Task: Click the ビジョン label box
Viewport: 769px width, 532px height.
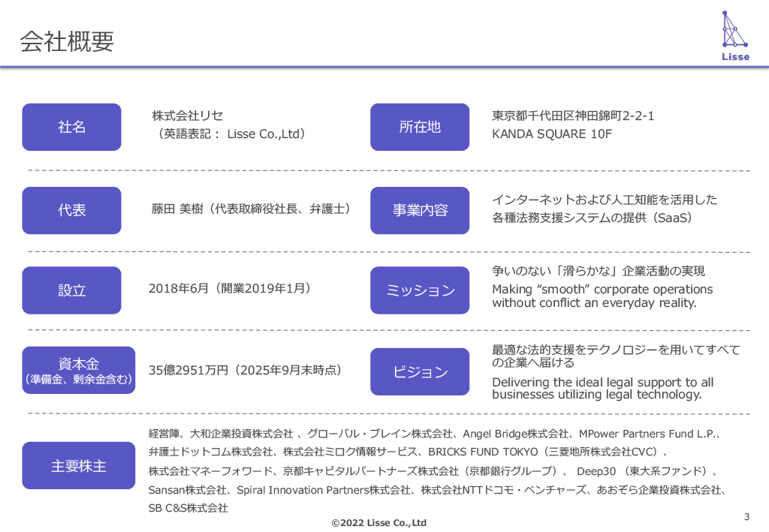Action: [419, 371]
